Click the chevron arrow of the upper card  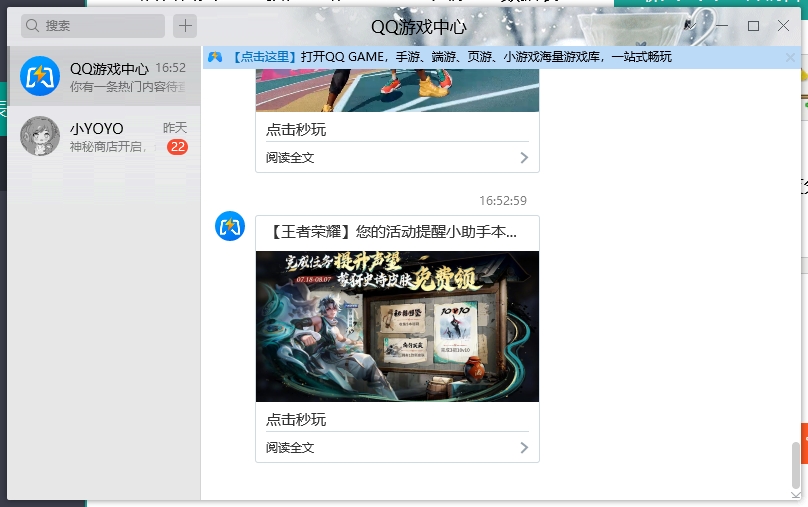coord(524,158)
